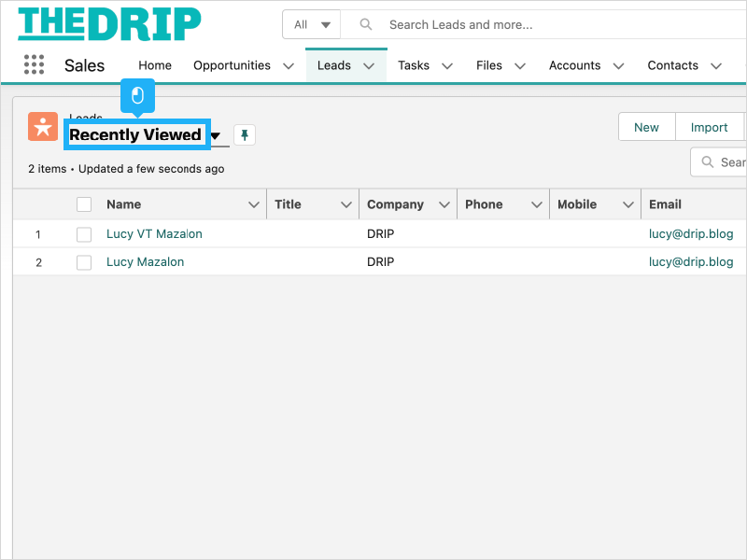
Task: Expand the Files tab chevron
Action: 520,65
